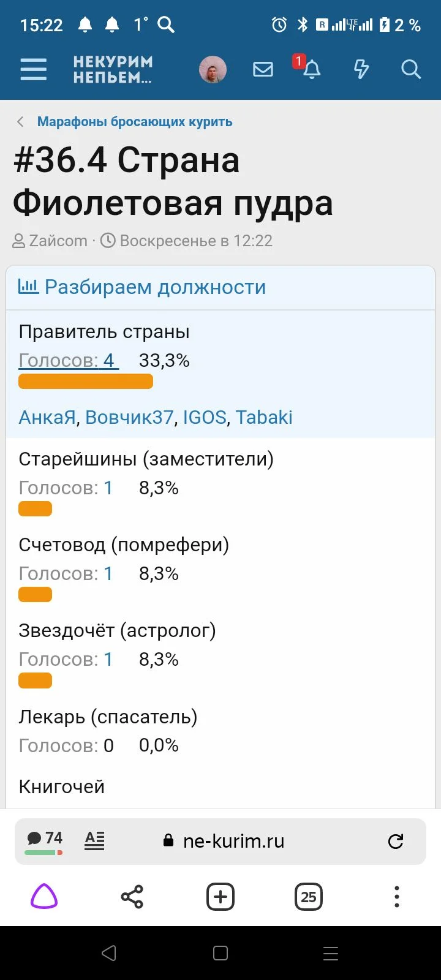This screenshot has height=980, width=441.
Task: Open notifications bell with red badge
Action: click(x=312, y=69)
